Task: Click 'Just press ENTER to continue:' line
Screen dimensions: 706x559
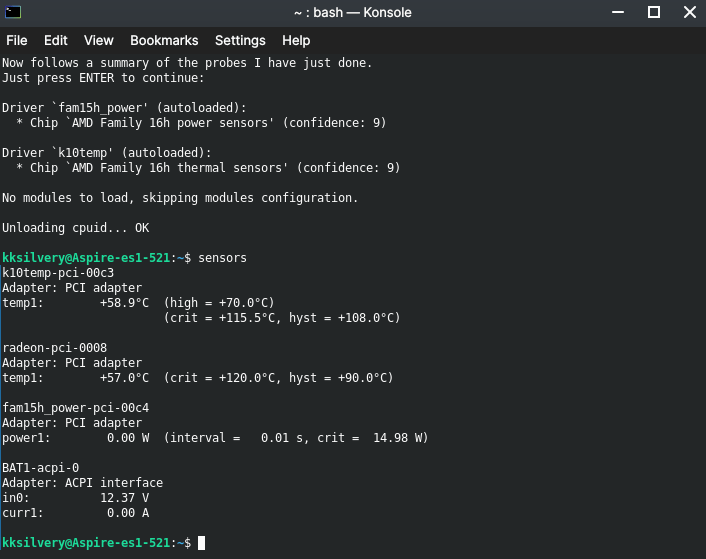Action: click(103, 78)
